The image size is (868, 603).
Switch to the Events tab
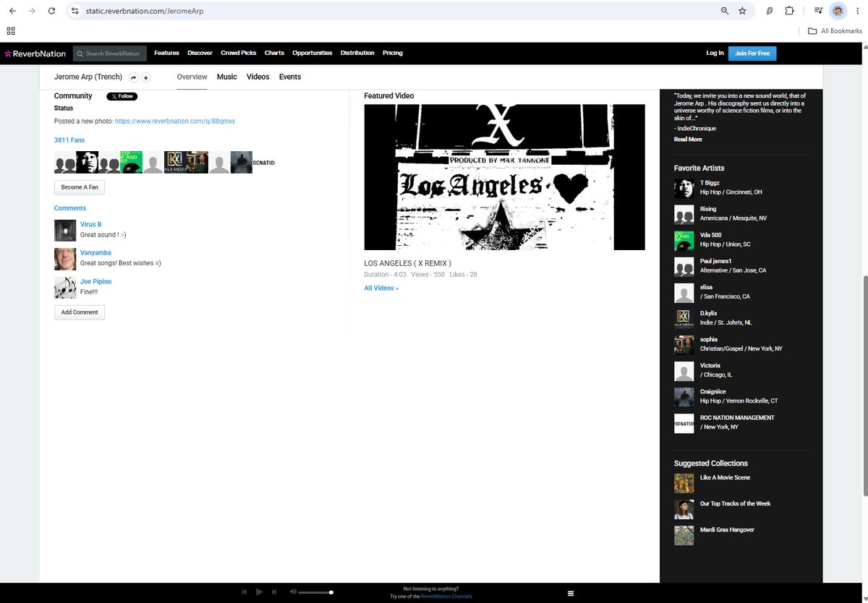point(290,77)
